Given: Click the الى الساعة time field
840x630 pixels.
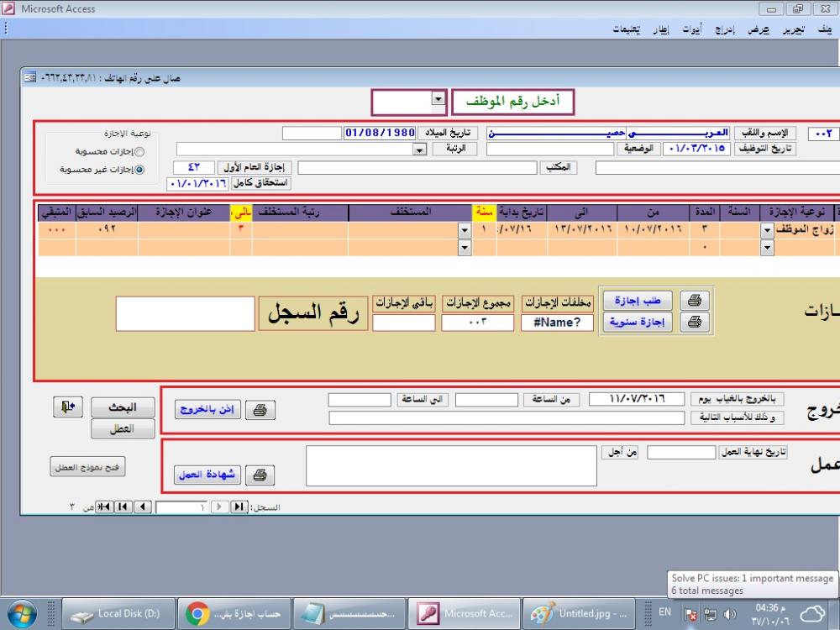Looking at the screenshot, I should (360, 400).
